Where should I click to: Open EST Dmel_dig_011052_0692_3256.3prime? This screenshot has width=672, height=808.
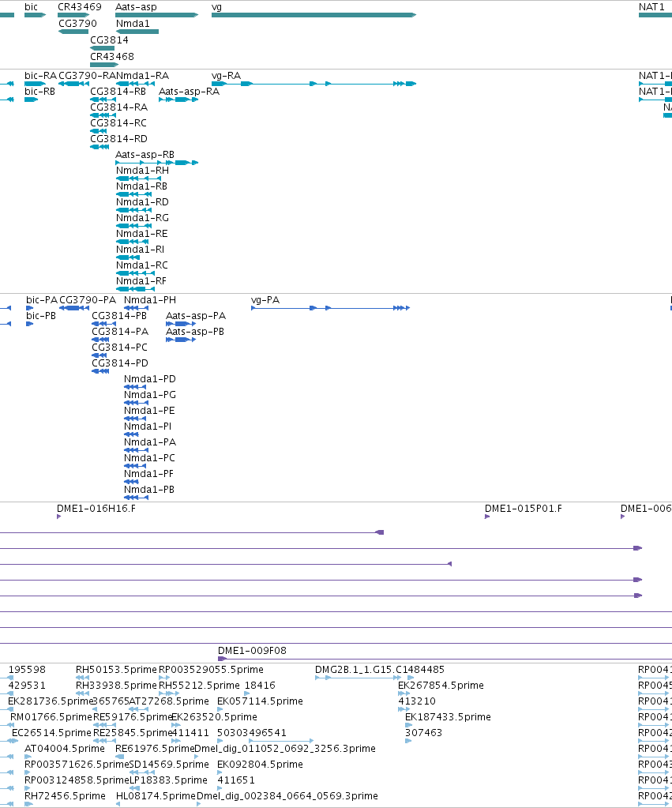tap(285, 750)
